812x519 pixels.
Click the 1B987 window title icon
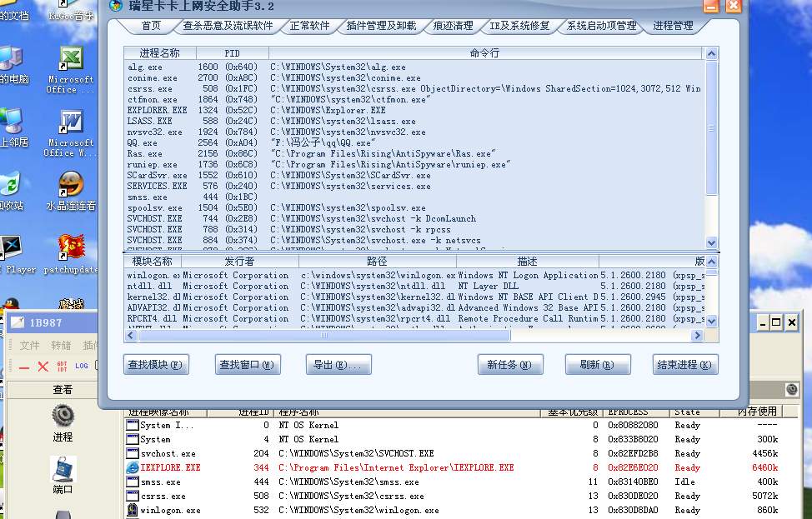pyautogui.click(x=18, y=322)
